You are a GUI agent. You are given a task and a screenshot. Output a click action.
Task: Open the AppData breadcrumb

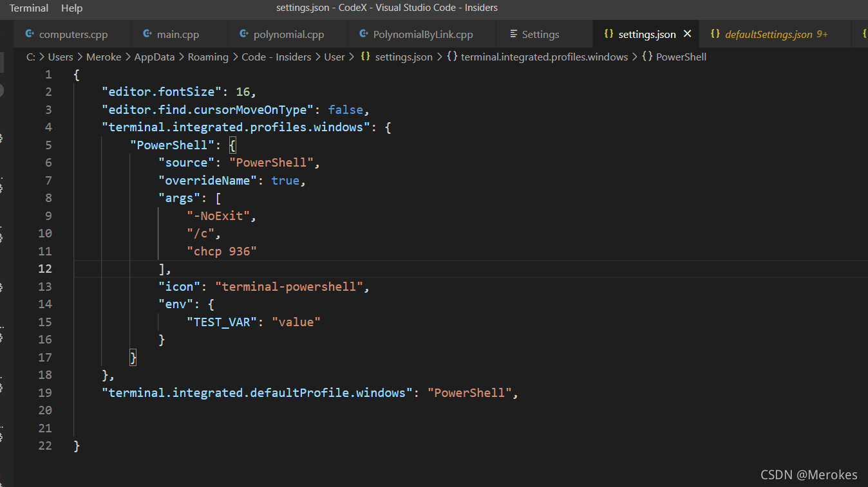(155, 57)
